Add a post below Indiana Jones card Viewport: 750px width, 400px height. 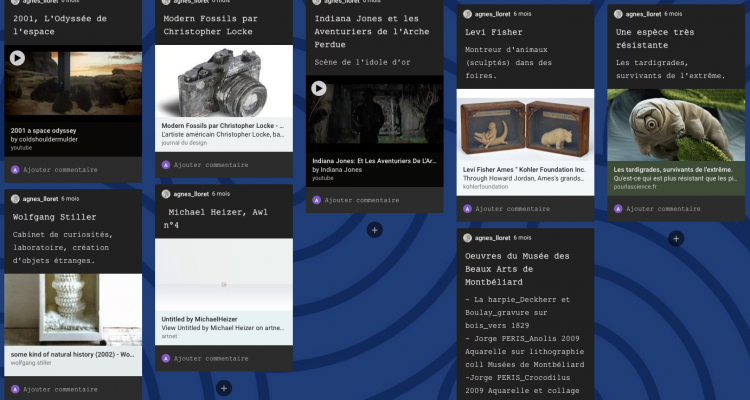coord(375,230)
